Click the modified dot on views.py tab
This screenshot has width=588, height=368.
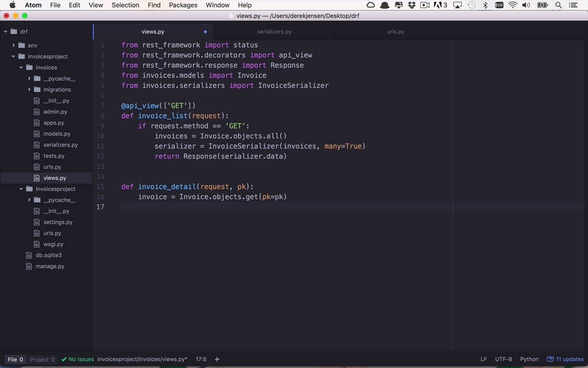[205, 32]
